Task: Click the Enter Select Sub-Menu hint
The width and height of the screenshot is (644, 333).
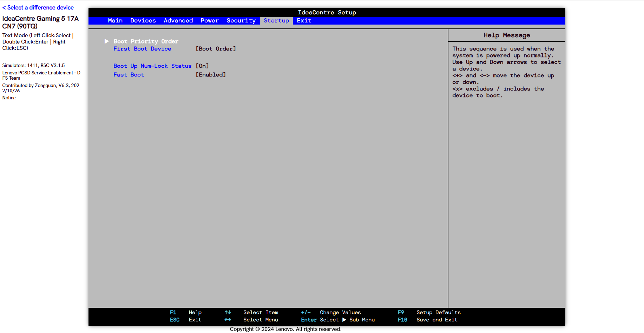Action: point(338,320)
